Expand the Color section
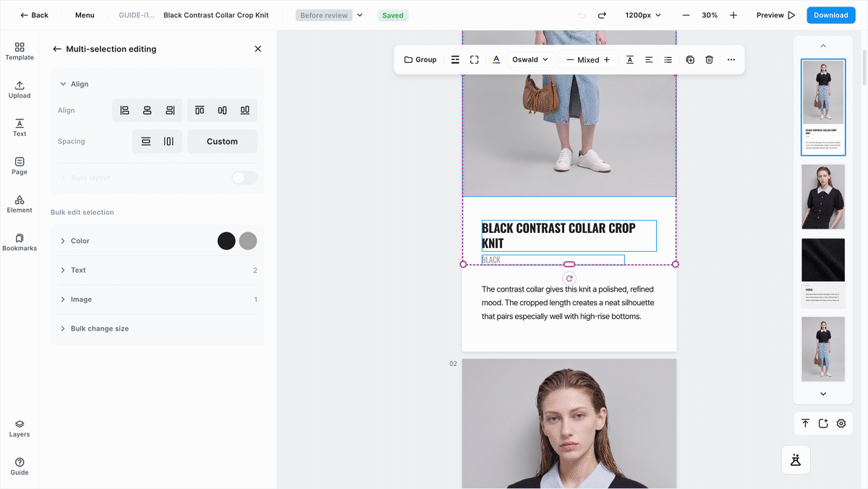868x489 pixels. pos(158,241)
